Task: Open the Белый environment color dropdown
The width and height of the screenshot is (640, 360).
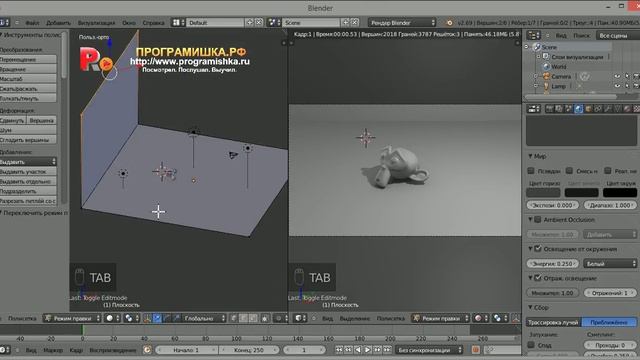Action: 610,264
